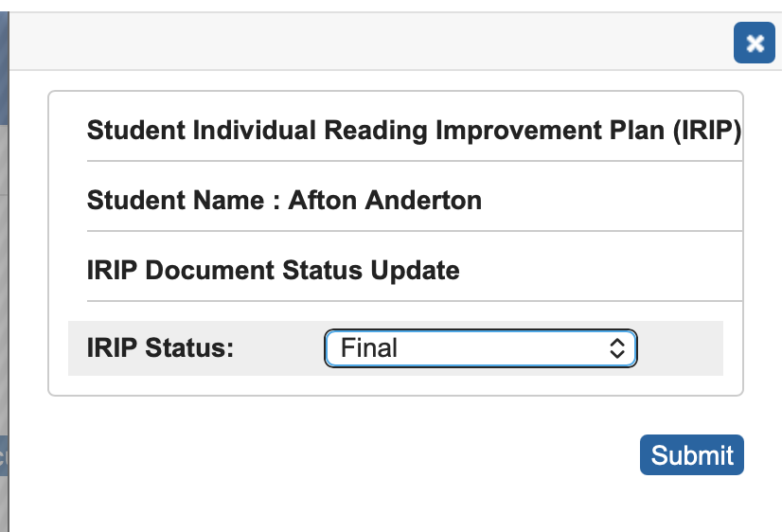This screenshot has height=532, width=782.
Task: Close the IRIP dialog with the X icon
Action: [x=755, y=44]
